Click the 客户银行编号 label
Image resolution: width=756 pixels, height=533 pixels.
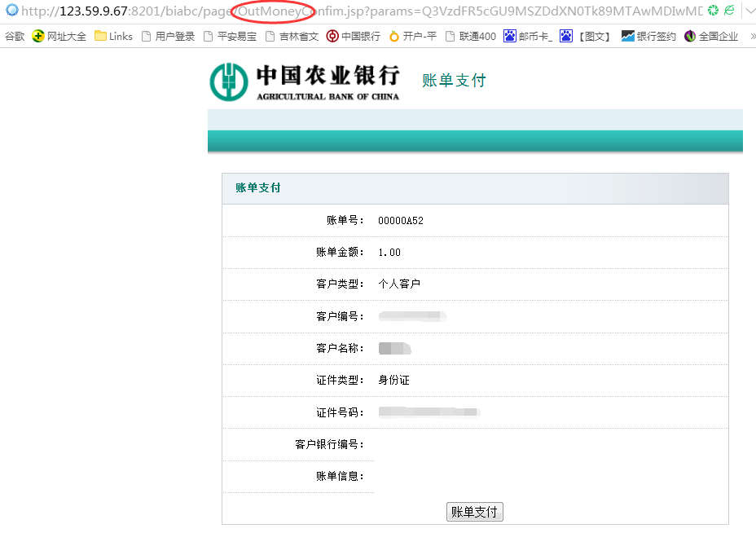point(329,444)
